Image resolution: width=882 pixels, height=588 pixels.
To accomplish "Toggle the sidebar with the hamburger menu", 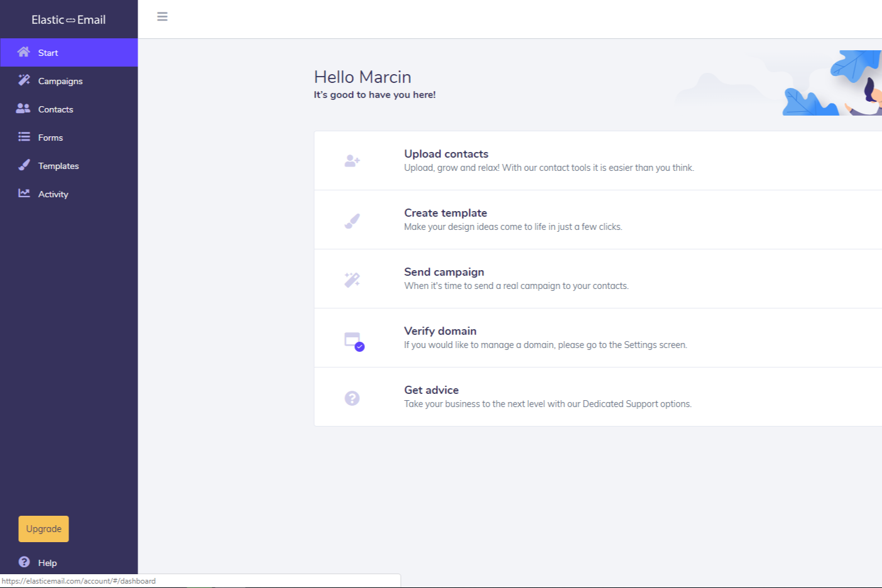I will point(162,17).
